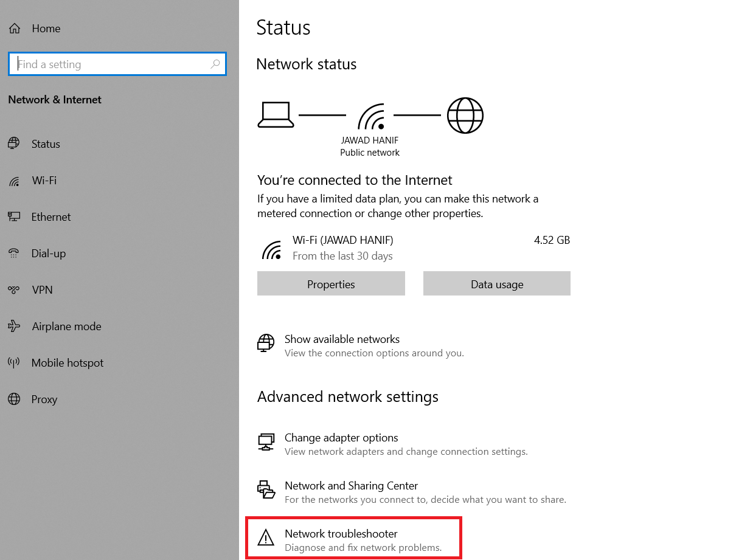Select Mobile hotspot in the sidebar
Screen dimensions: 736x560
tap(68, 363)
